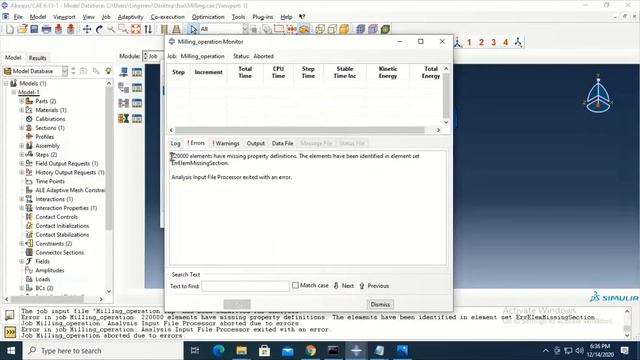Open the Optimization menu

[208, 17]
